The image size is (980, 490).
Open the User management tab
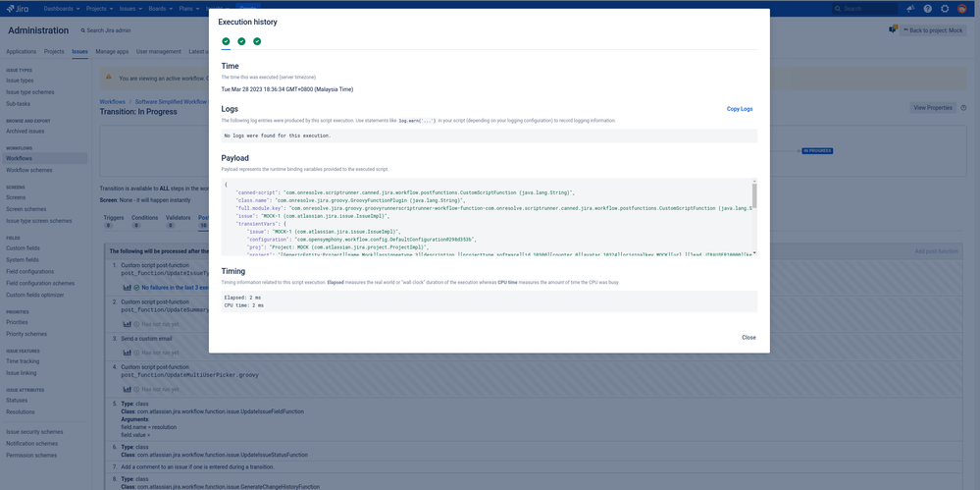point(159,51)
